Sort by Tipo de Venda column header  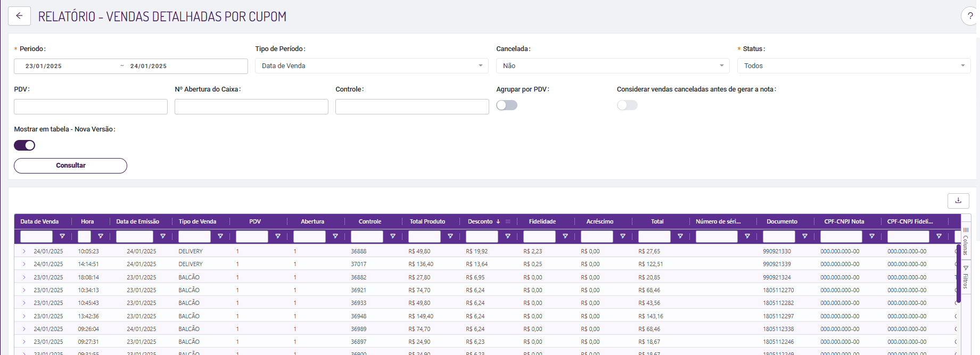point(197,221)
